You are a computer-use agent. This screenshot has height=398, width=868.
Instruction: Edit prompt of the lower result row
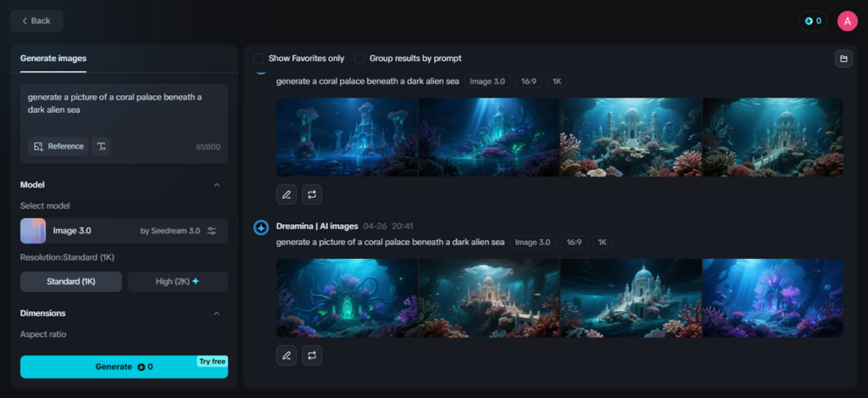287,356
